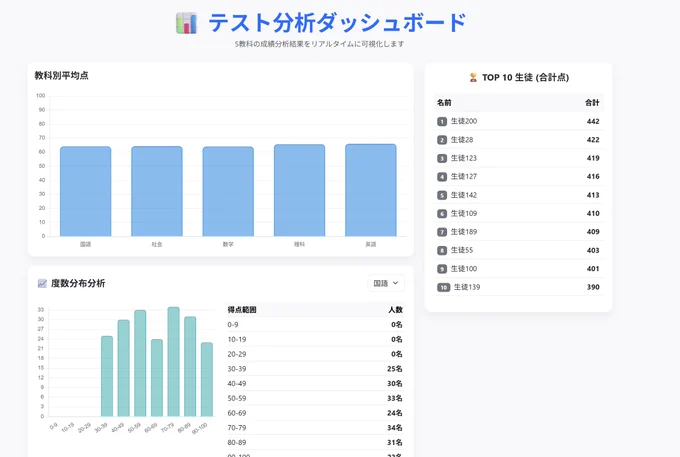Image resolution: width=680 pixels, height=457 pixels.
Task: Click the 30-39 histogram bar
Action: tap(107, 376)
